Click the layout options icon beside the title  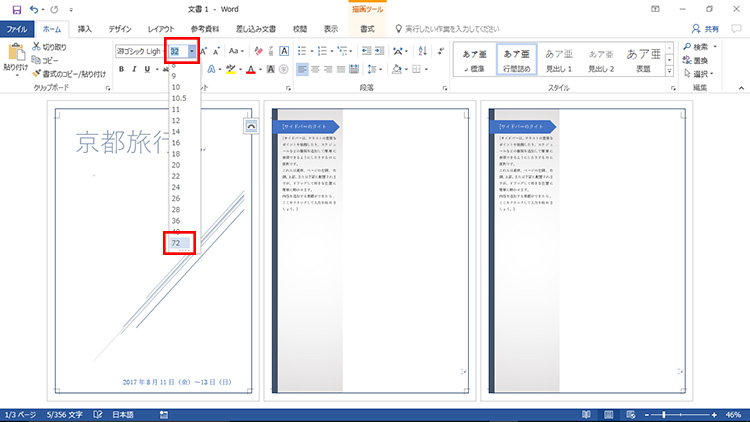click(x=250, y=125)
